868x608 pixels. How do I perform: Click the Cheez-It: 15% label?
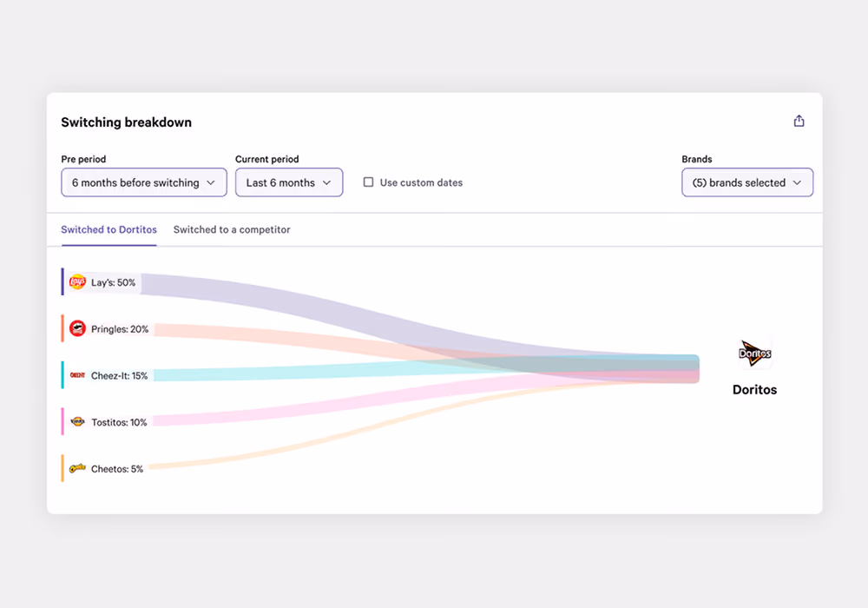(119, 375)
